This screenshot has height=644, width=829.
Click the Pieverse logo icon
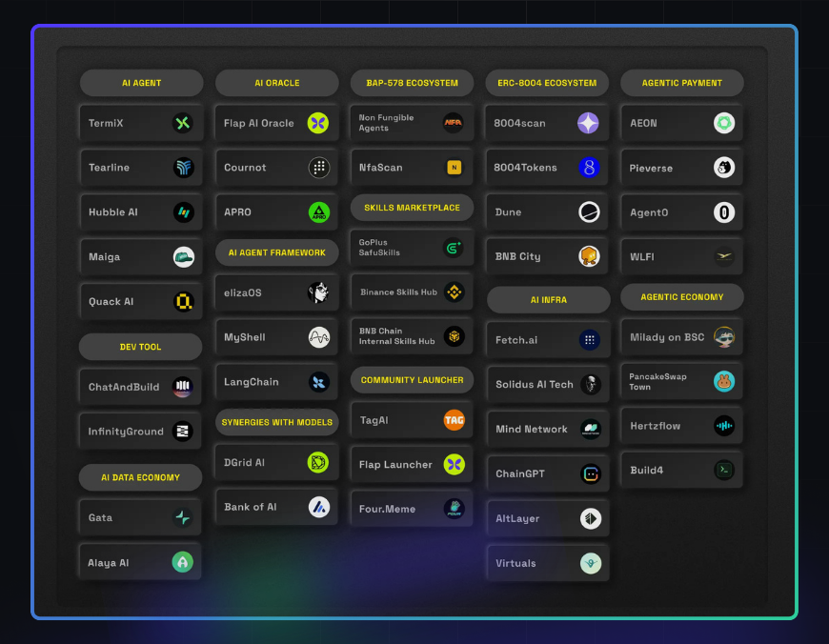tap(724, 168)
